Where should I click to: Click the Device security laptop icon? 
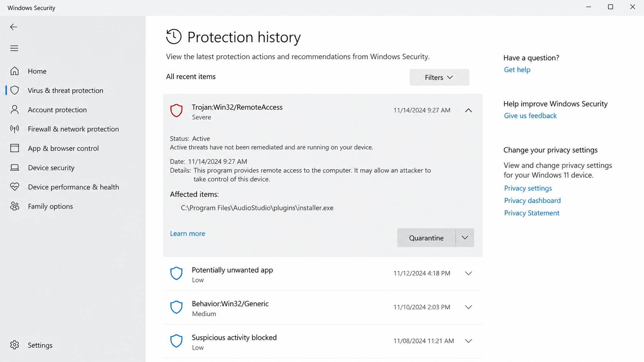15,167
